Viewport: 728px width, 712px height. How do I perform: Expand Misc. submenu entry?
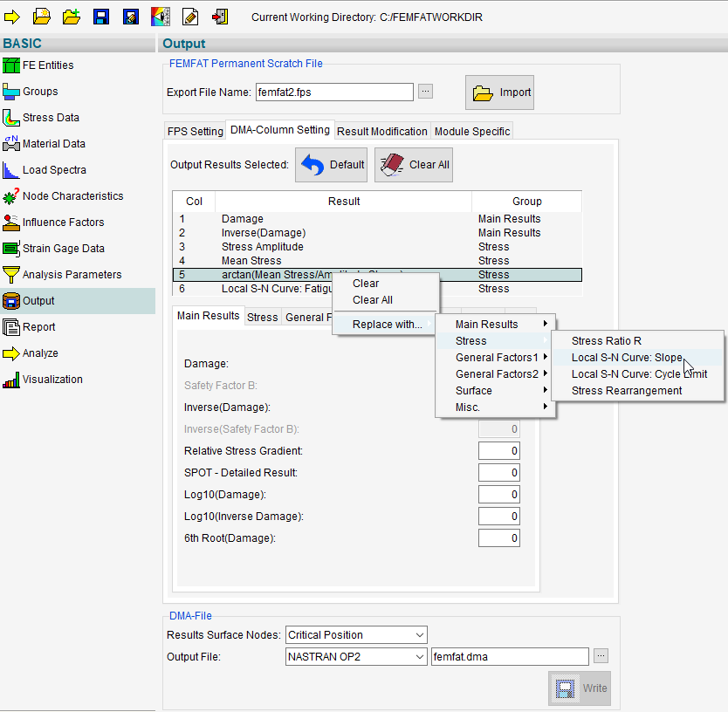coord(495,407)
